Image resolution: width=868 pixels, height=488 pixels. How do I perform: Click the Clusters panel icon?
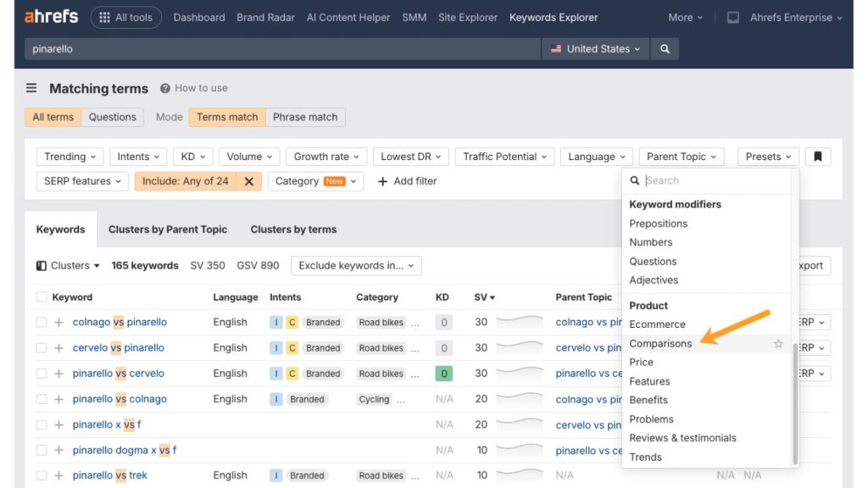pos(41,265)
